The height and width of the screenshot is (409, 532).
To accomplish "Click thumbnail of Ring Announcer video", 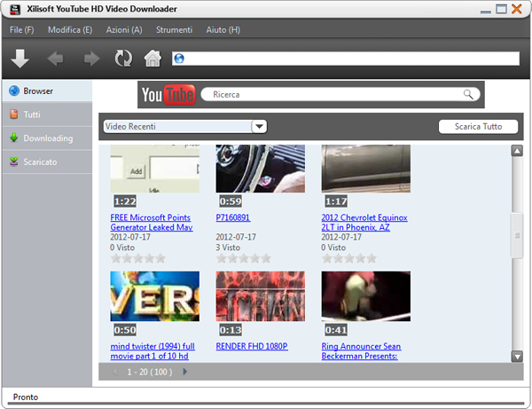I will (365, 296).
